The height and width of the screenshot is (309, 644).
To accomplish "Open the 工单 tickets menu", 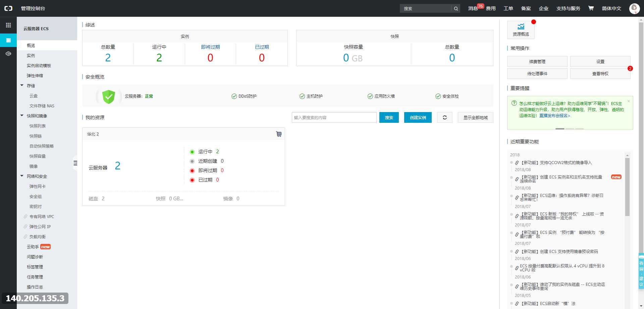I will tap(508, 8).
